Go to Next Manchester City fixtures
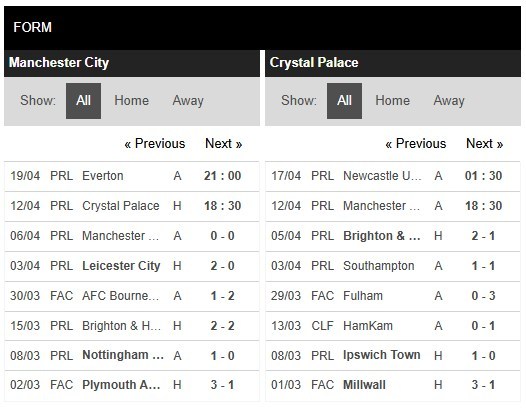This screenshot has height=414, width=526. click(x=223, y=144)
